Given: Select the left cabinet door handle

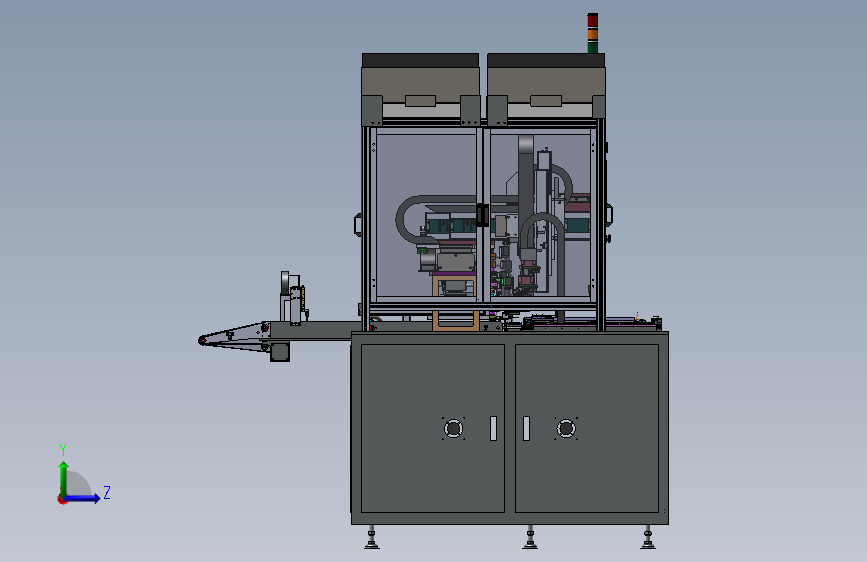Looking at the screenshot, I should coord(493,429).
